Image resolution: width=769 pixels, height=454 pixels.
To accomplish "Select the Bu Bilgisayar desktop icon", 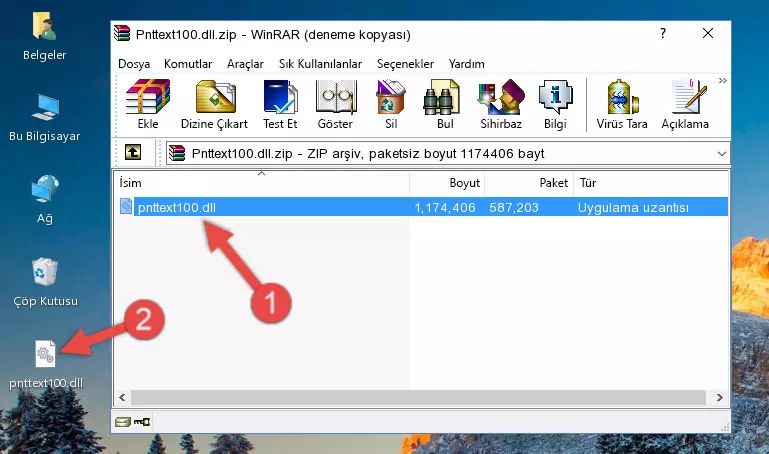I will [x=44, y=118].
